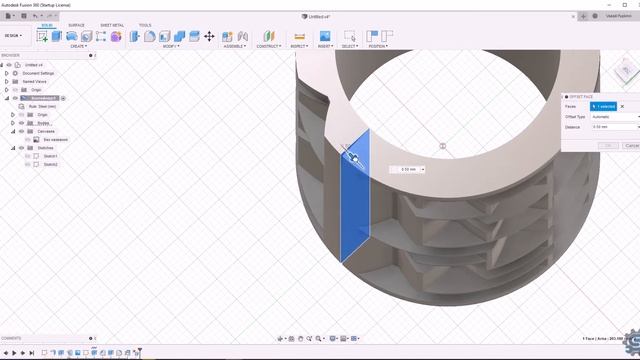The width and height of the screenshot is (640, 360).
Task: Expand the top-level Origin node
Action: (7, 90)
